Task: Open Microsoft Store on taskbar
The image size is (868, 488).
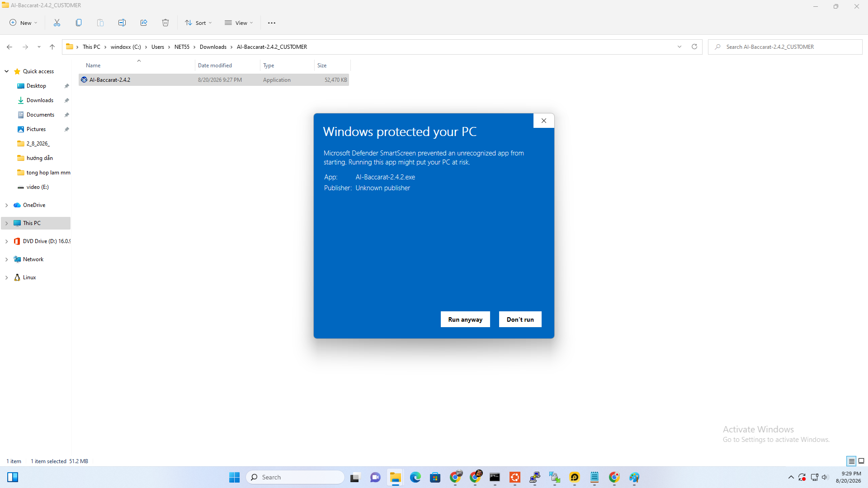Action: (435, 477)
